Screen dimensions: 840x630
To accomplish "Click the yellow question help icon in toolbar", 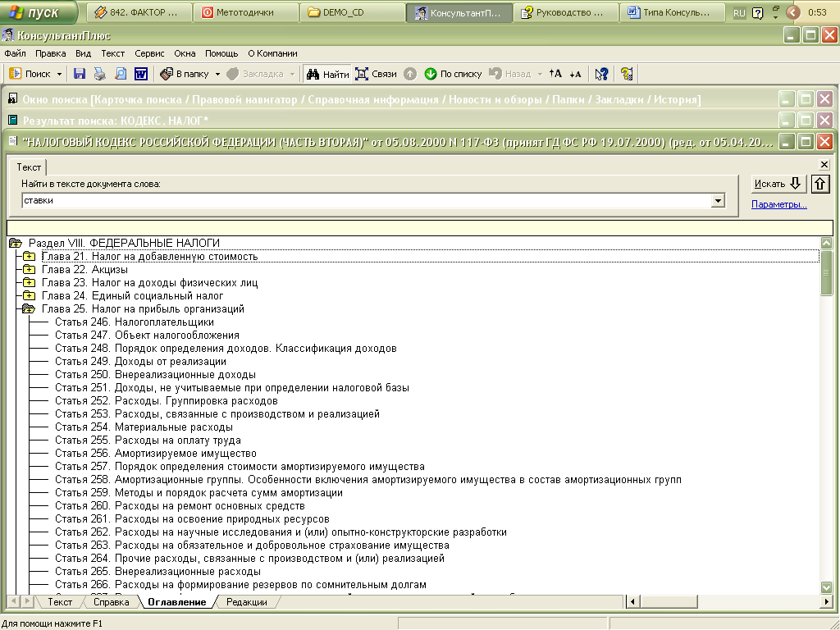I will click(x=627, y=74).
